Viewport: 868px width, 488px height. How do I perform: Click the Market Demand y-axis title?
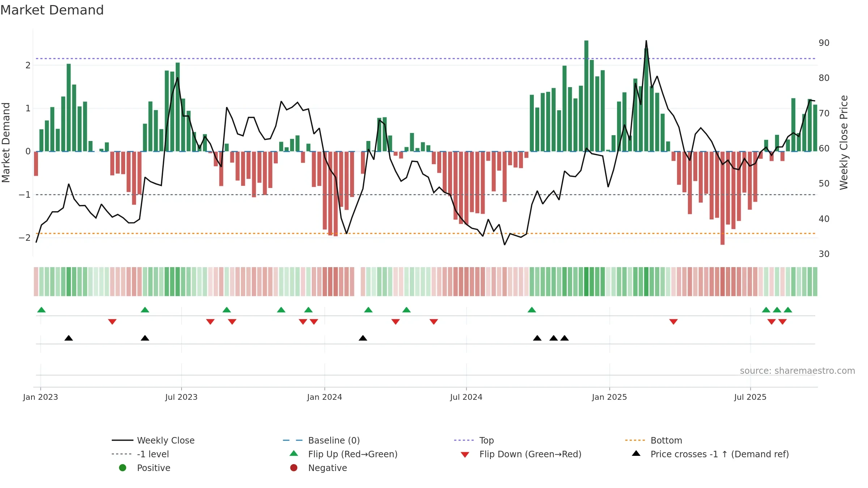click(x=6, y=142)
